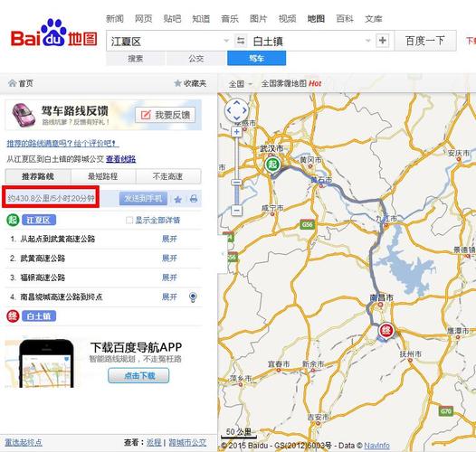Viewport: 476px width, 452px height.
Task: Open the 江夏区 start field dropdown arrow
Action: click(226, 41)
